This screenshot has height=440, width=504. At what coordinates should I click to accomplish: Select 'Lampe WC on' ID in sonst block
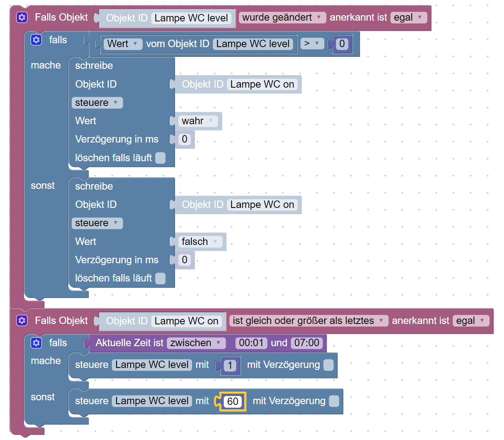click(262, 205)
